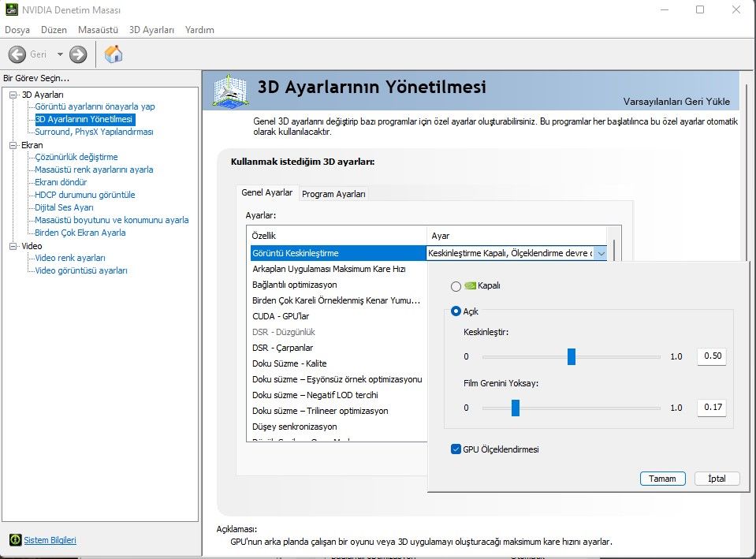Open the Düzen menu

click(54, 30)
